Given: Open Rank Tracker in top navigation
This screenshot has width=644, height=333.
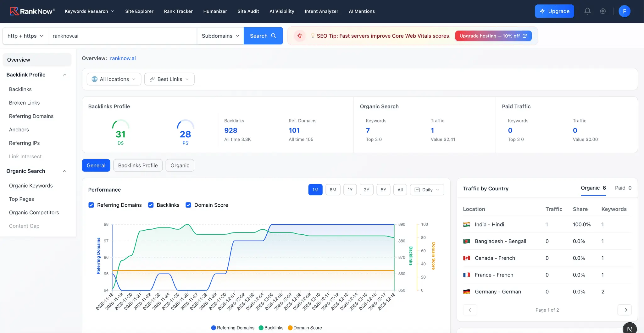Looking at the screenshot, I should tap(178, 11).
